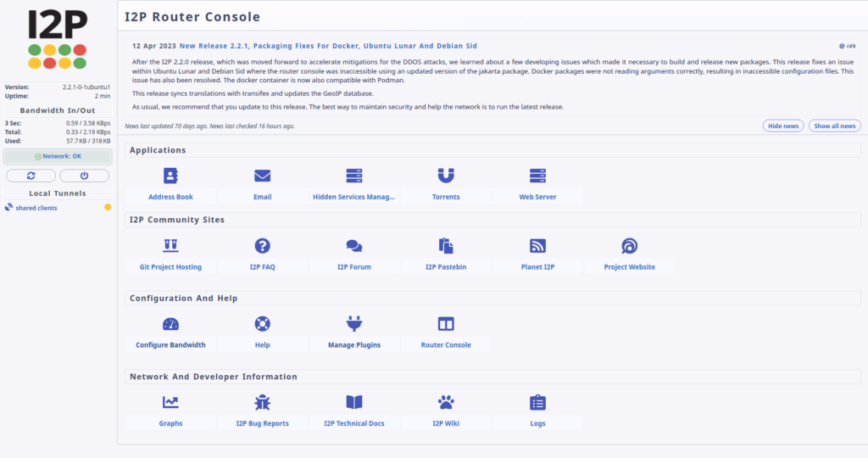The height and width of the screenshot is (458, 868).
Task: Click the I2P Community Sites heading
Action: click(x=177, y=220)
